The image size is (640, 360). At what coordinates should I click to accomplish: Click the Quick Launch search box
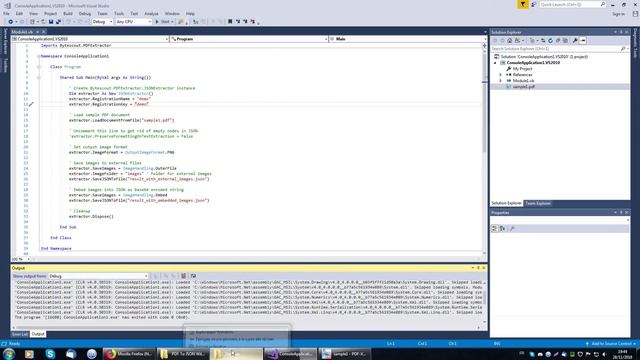click(573, 4)
